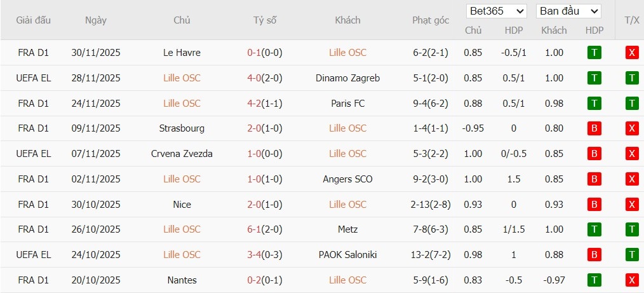
Task: Select red B badge in PAOK Saloniki row
Action: (x=594, y=255)
